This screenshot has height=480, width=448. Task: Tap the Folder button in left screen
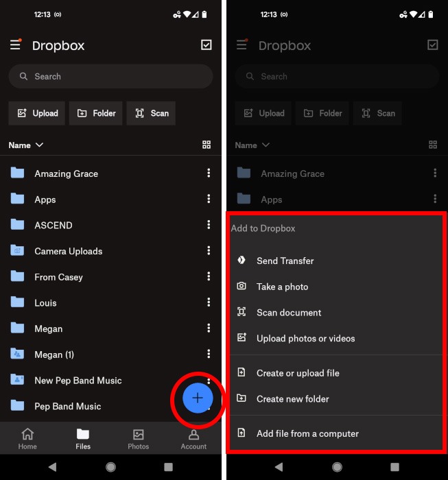tap(96, 113)
